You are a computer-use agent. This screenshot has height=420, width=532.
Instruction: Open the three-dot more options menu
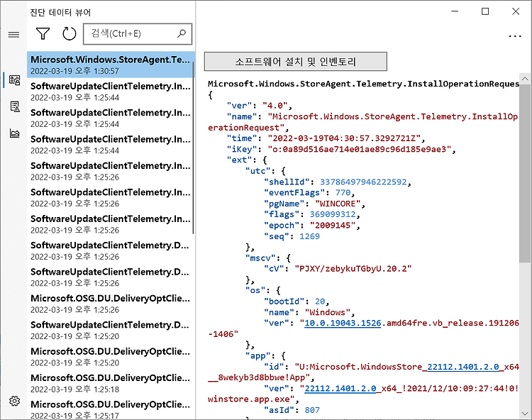[x=515, y=36]
